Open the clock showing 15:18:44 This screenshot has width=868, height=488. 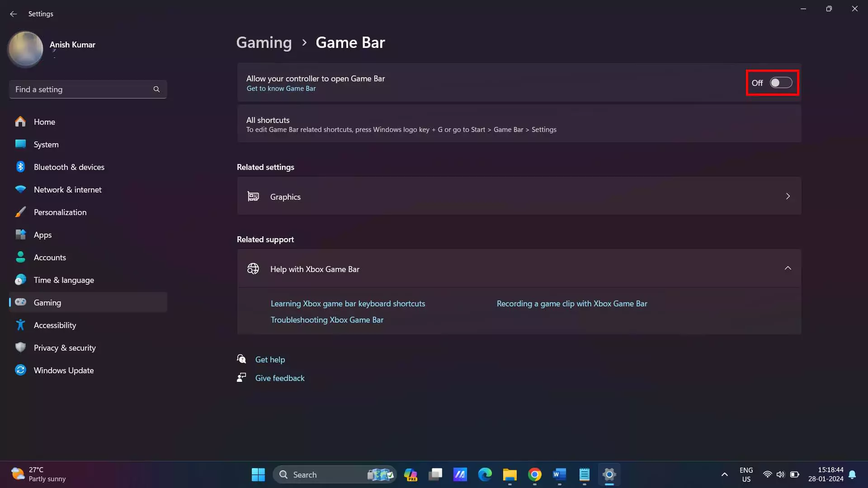826,474
